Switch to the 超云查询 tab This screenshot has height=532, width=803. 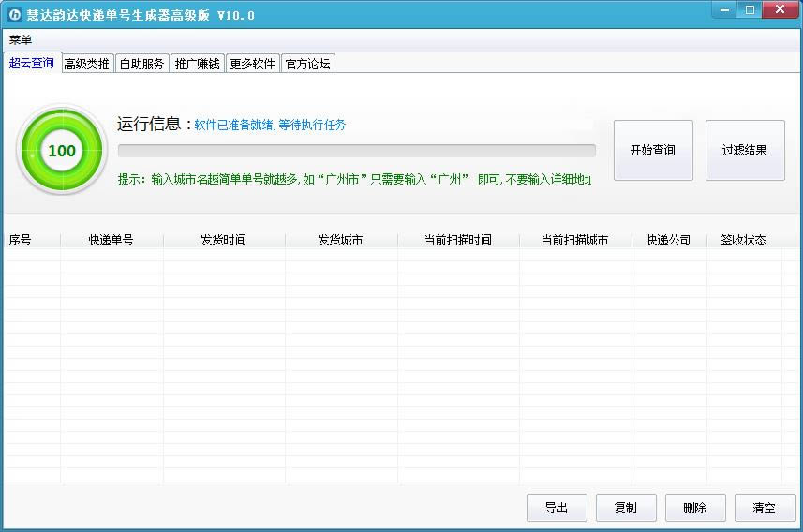32,63
